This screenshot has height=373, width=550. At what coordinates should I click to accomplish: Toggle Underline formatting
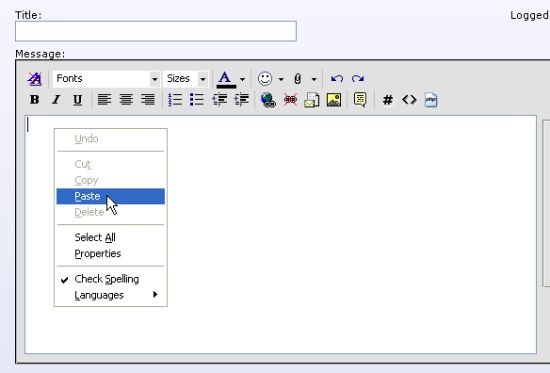tap(78, 100)
